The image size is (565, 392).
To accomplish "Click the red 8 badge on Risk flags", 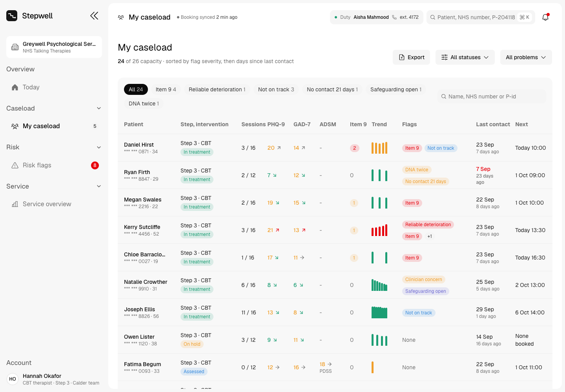I will [x=95, y=165].
